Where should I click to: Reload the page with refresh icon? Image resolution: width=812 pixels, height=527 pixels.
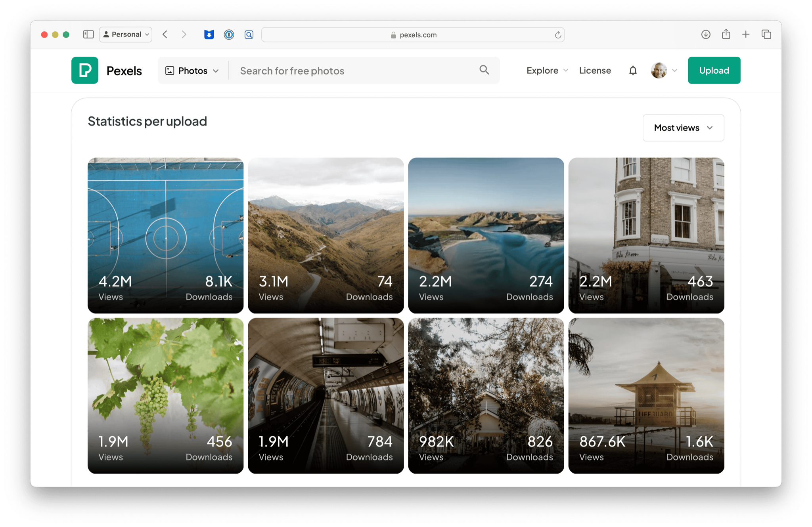pyautogui.click(x=558, y=35)
